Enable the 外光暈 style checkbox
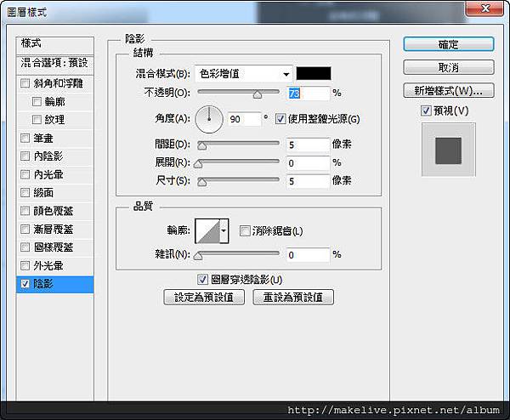The width and height of the screenshot is (510, 420). [25, 266]
